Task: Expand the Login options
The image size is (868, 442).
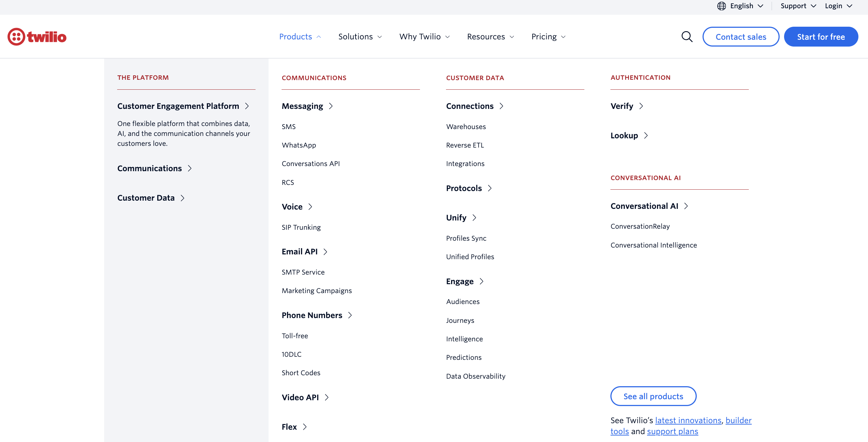Action: pos(838,6)
